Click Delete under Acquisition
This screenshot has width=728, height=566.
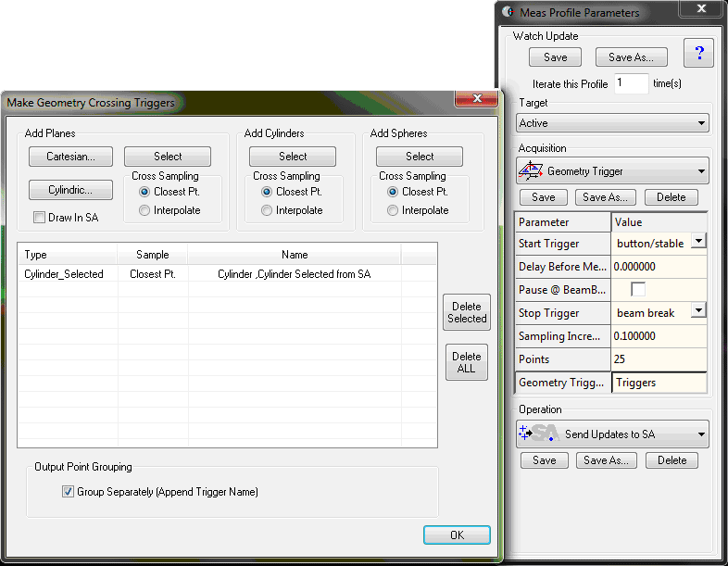(672, 197)
